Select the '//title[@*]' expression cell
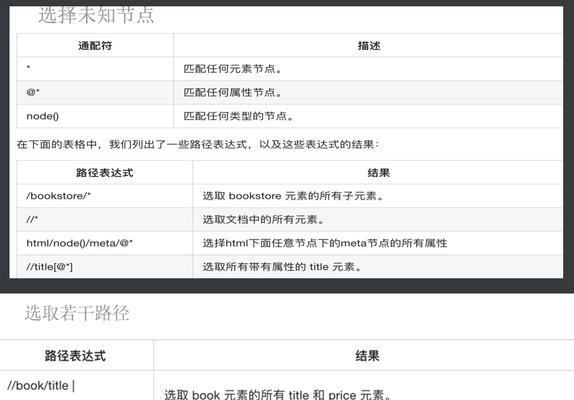 (x=105, y=266)
